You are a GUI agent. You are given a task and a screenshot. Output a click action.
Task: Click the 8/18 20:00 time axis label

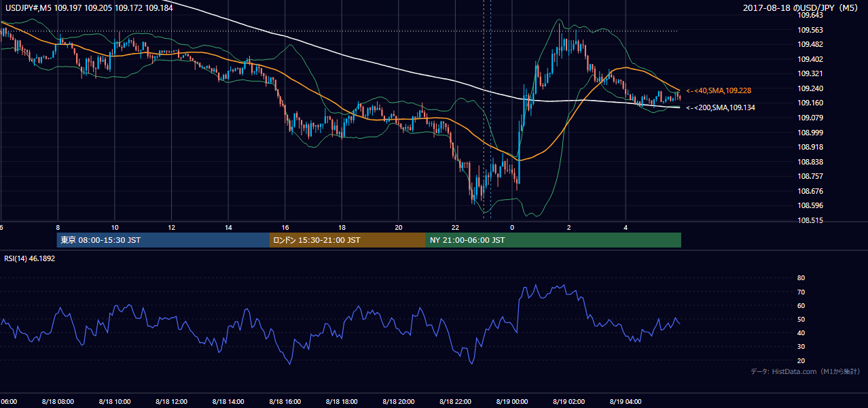click(x=399, y=401)
